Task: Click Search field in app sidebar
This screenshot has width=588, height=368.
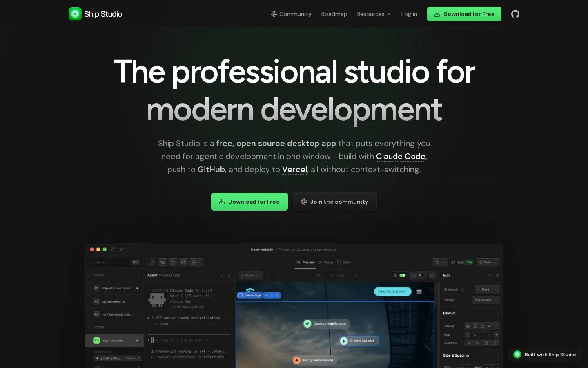Action: pyautogui.click(x=115, y=262)
